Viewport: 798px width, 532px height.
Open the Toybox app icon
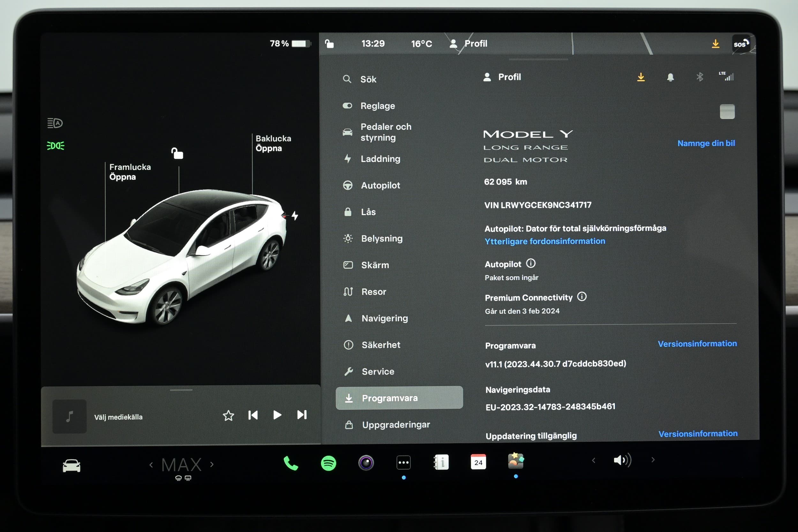coord(516,461)
